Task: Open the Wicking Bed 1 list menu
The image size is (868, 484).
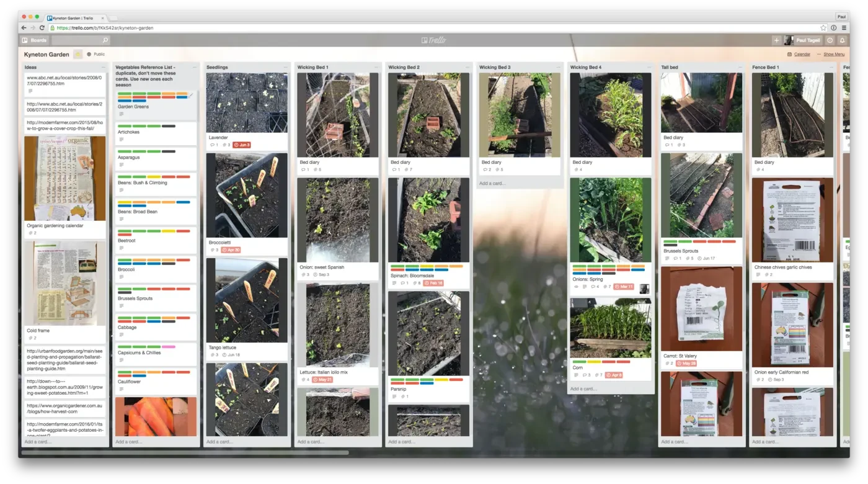Action: [x=376, y=67]
